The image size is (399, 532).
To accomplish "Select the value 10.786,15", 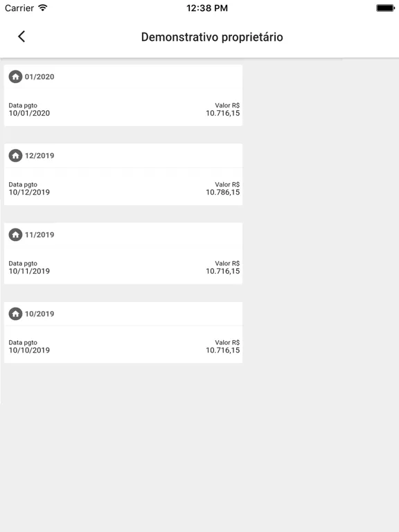I will pos(222,193).
